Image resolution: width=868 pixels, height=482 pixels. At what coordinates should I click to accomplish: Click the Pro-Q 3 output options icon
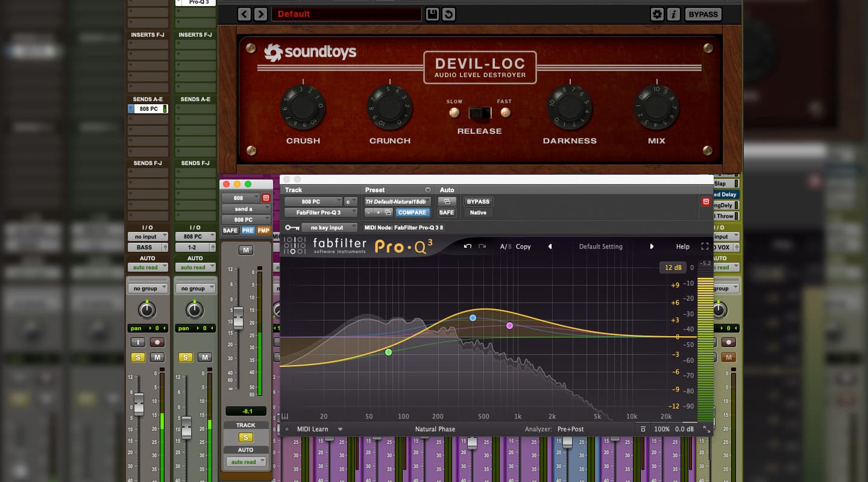pos(643,429)
